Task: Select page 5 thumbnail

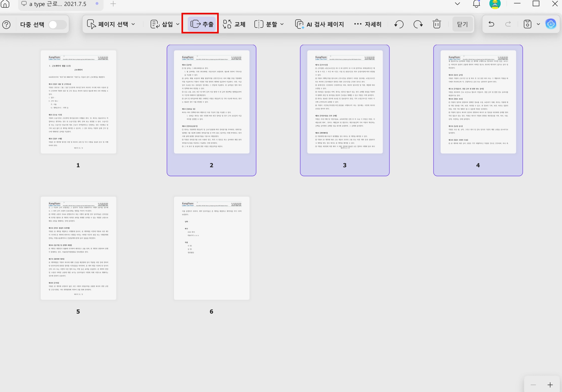Action: 78,248
